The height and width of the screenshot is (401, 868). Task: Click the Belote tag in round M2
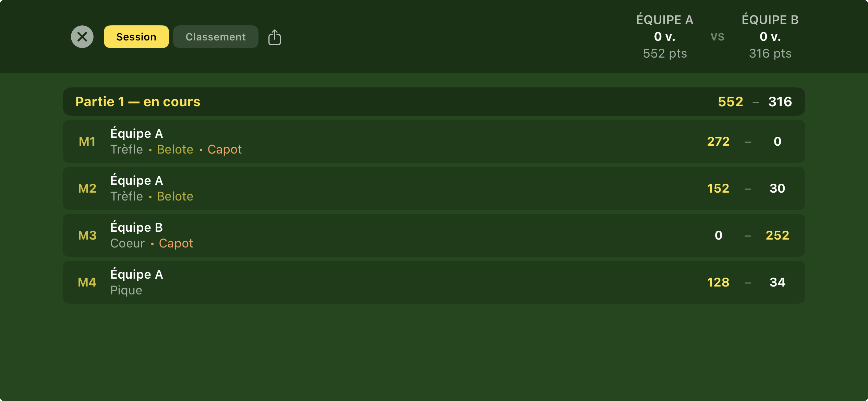pos(175,196)
